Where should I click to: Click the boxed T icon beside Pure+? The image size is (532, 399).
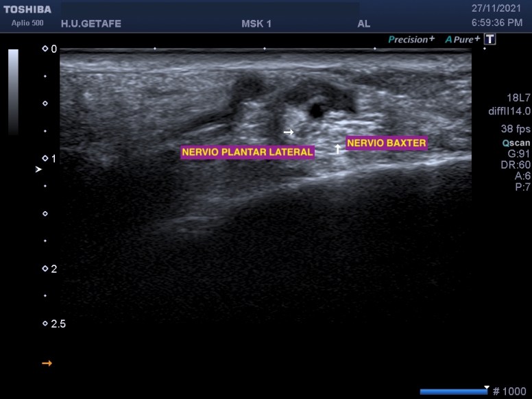pos(489,39)
